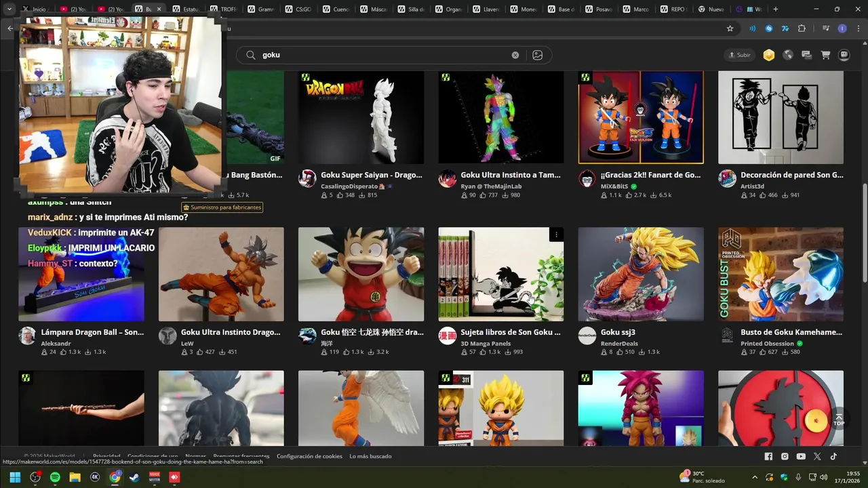Screen dimensions: 868x488
Task: Open the globe language icon in the header
Action: 788,55
